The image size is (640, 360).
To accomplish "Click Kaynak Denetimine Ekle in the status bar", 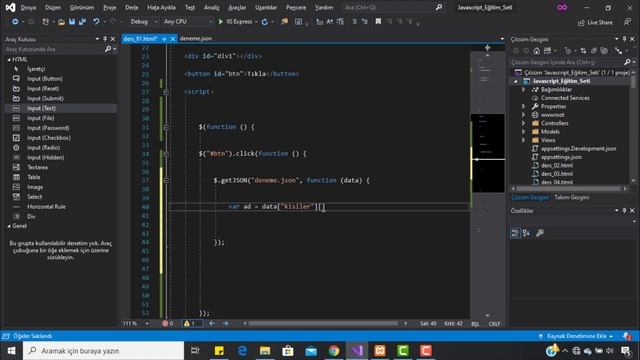I will pyautogui.click(x=576, y=336).
